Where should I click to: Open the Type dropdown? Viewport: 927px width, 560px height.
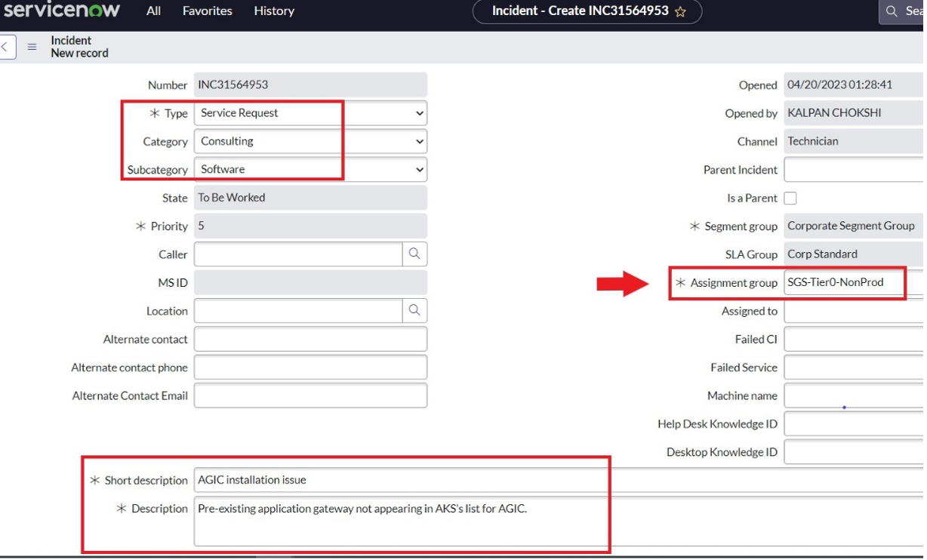tap(310, 113)
